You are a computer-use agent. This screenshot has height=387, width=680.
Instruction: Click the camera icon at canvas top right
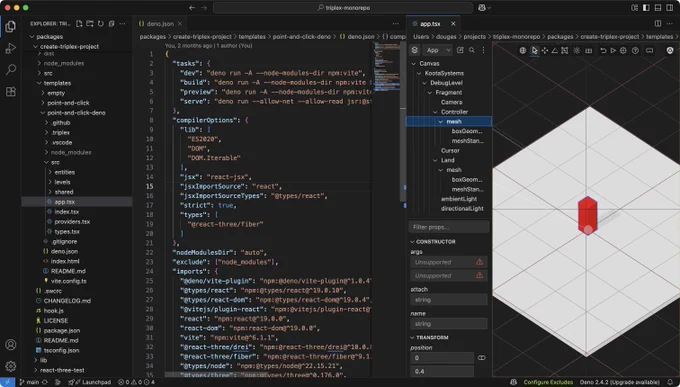[670, 51]
